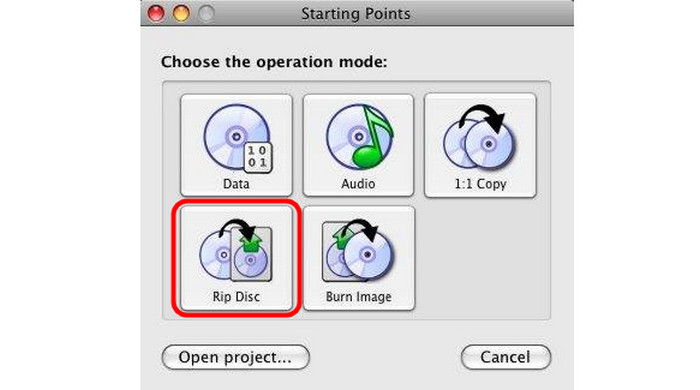700x390 pixels.
Task: Click the "Audio" text label
Action: (358, 184)
